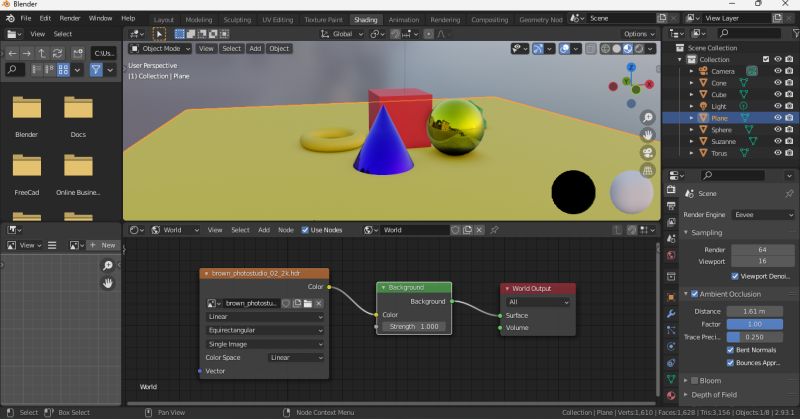Click Add in the 3D viewport header
The image size is (800, 419).
click(255, 48)
